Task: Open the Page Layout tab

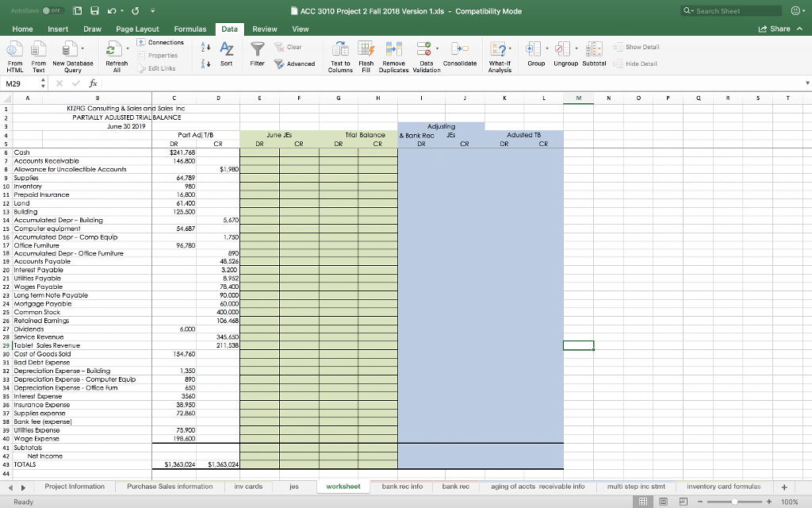Action: [x=137, y=29]
